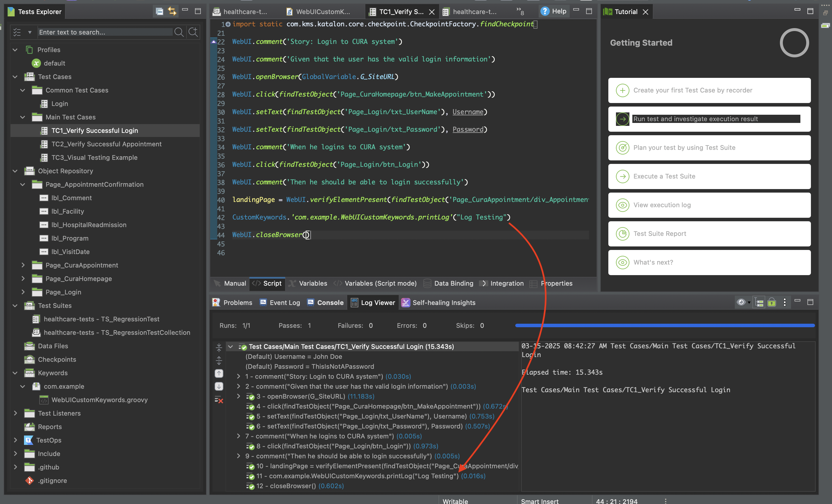This screenshot has height=504, width=832.
Task: Switch to the Manual view tab
Action: 230,284
